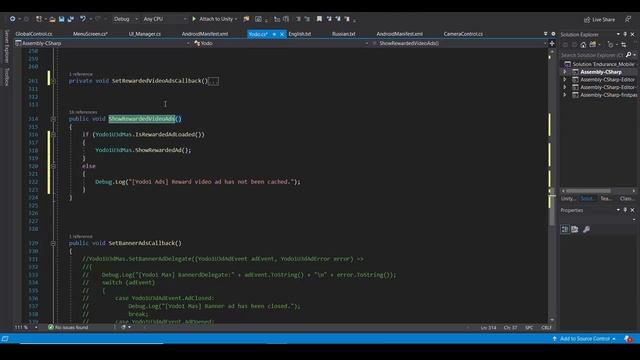Click the Properties alphabetical sort icon
The image size is (640, 360).
click(575, 229)
